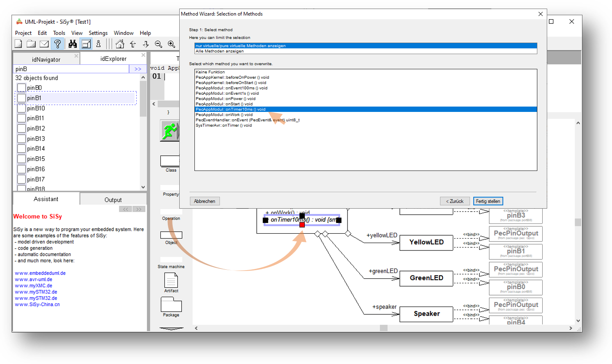Select PecAppModul::onWork () void method

tap(224, 115)
